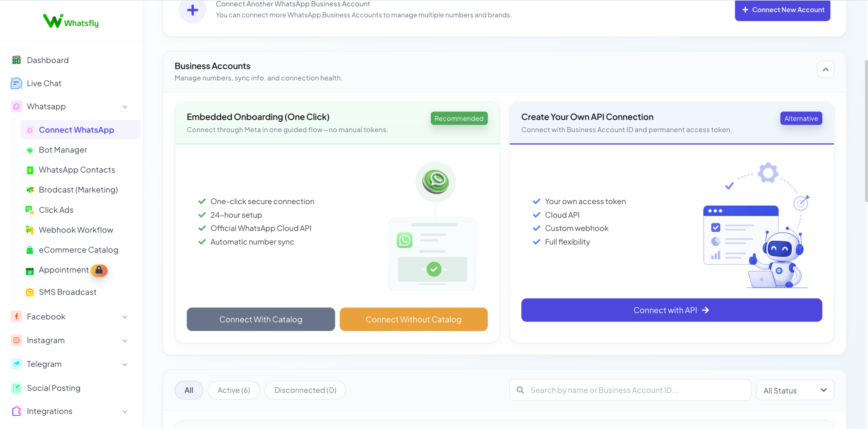
Task: Open SMS Broadcast page
Action: tap(67, 292)
